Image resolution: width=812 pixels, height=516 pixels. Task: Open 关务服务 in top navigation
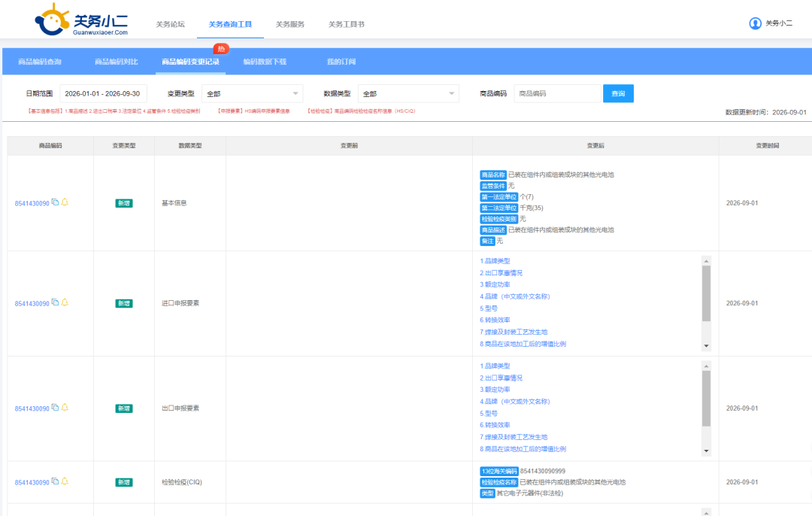coord(290,24)
